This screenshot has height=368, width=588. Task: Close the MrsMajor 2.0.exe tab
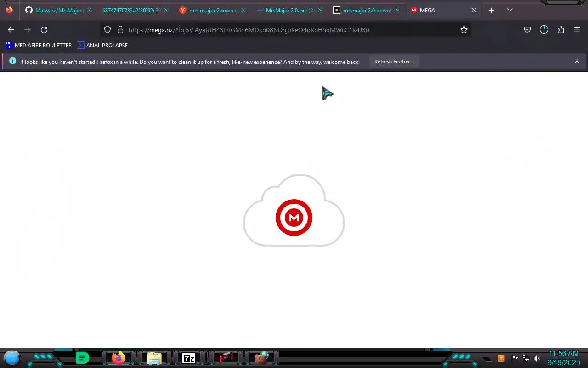click(x=320, y=10)
